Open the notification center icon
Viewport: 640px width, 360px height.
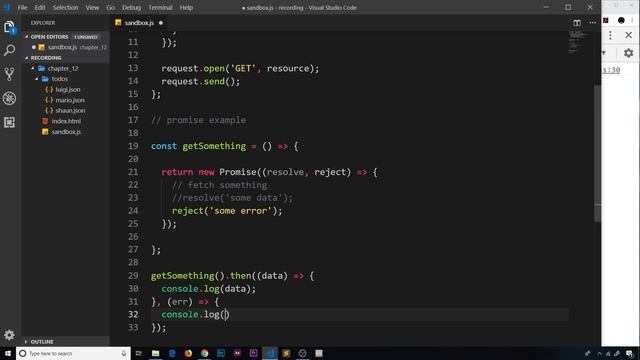coord(629,353)
